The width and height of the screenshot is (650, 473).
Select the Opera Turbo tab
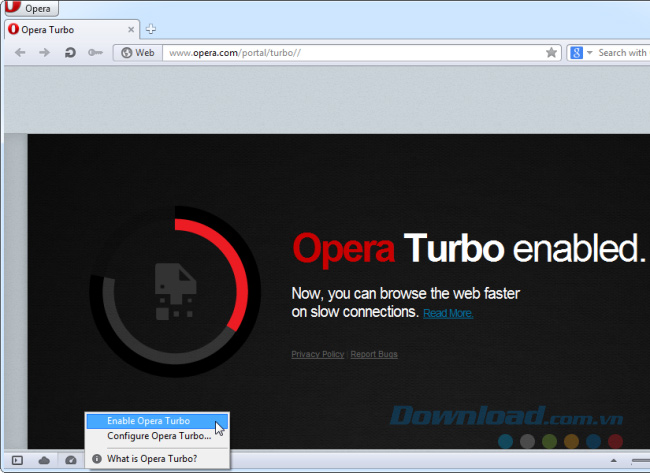[x=72, y=30]
